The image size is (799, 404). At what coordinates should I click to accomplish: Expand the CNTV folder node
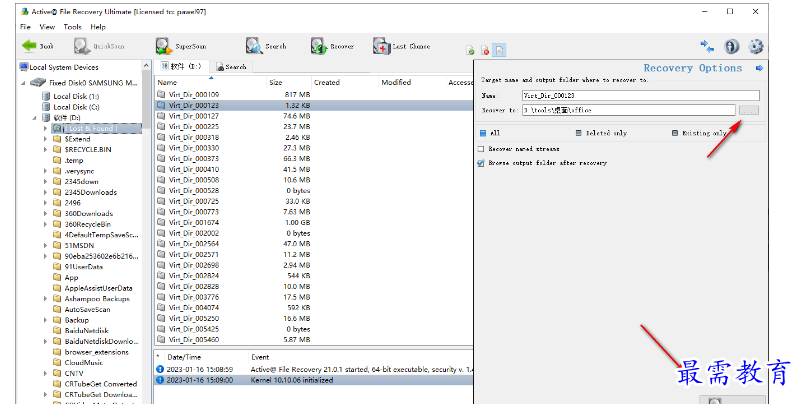(45, 373)
